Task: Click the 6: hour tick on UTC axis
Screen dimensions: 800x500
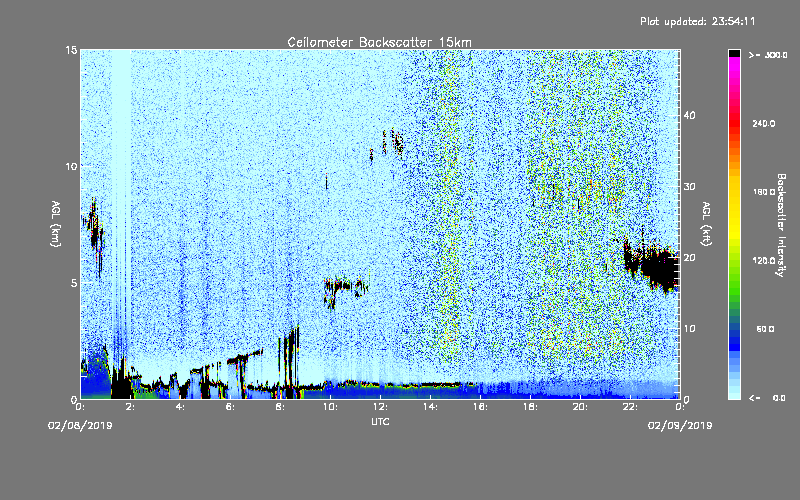Action: [231, 407]
